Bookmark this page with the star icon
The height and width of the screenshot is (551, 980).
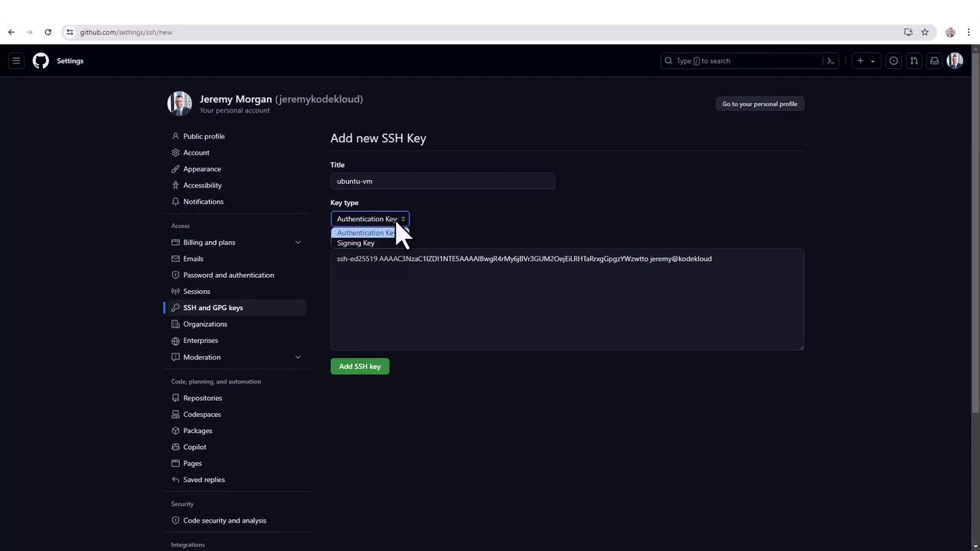(x=925, y=32)
